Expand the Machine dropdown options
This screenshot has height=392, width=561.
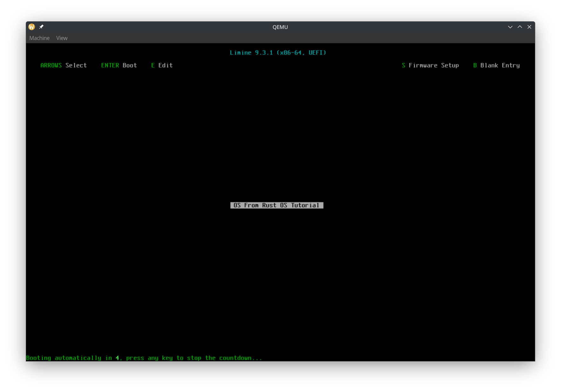39,38
